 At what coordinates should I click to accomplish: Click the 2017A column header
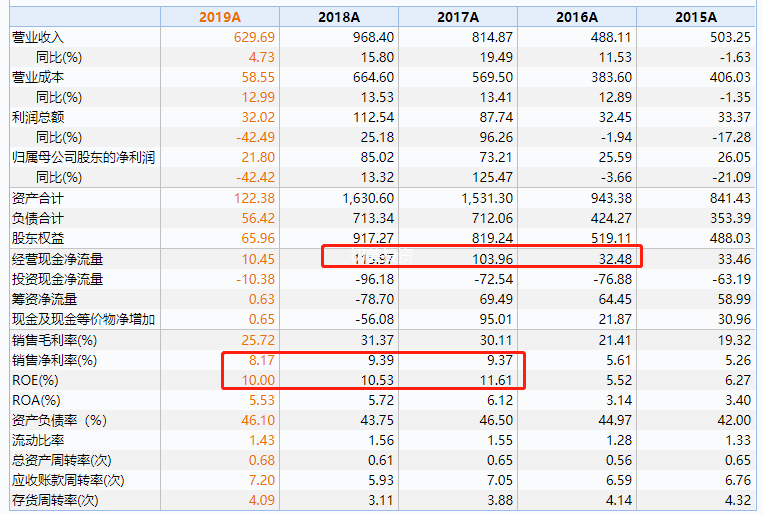click(x=458, y=17)
